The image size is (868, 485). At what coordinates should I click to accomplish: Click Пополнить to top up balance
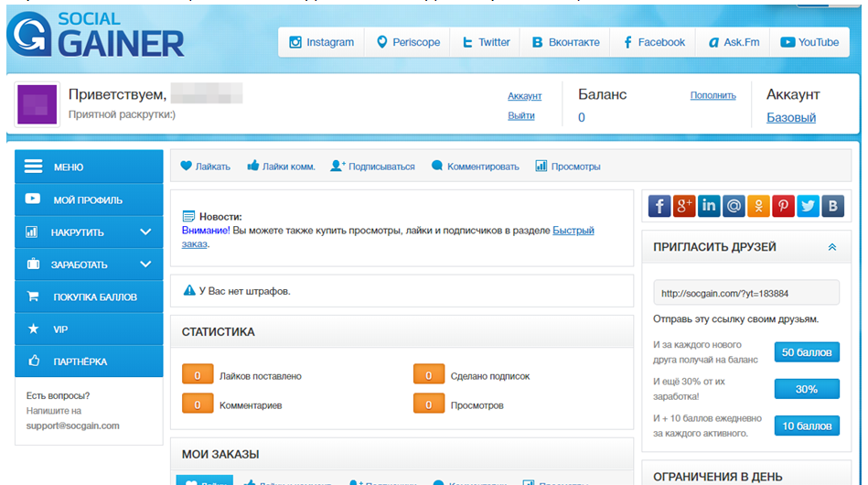pos(713,95)
